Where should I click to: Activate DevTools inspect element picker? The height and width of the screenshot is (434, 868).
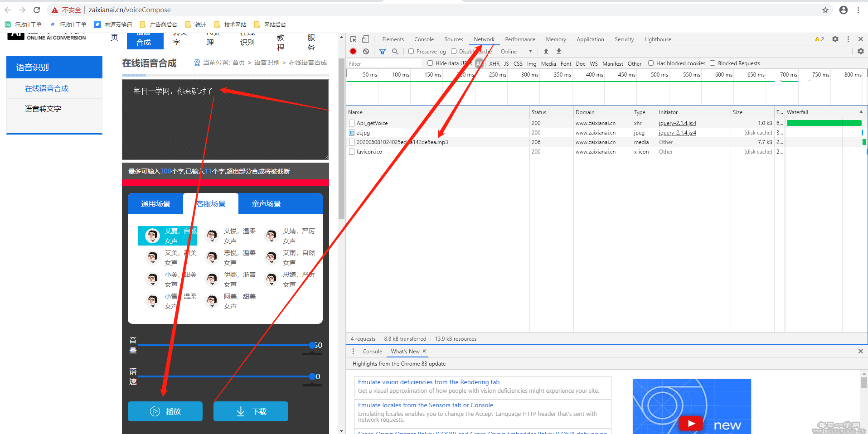click(x=354, y=39)
